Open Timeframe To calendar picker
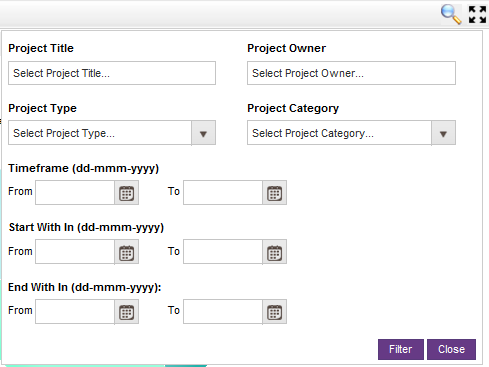 pos(275,193)
